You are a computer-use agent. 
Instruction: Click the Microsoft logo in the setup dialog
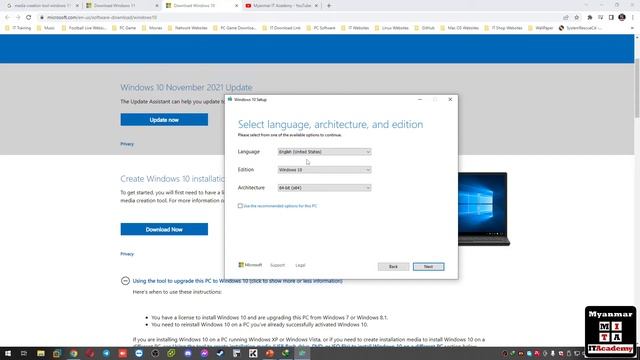(250, 265)
